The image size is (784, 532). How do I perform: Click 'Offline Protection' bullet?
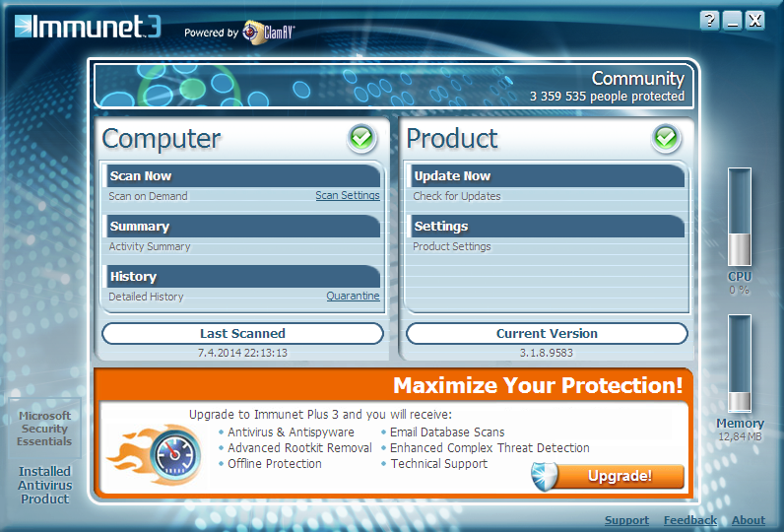tap(275, 463)
